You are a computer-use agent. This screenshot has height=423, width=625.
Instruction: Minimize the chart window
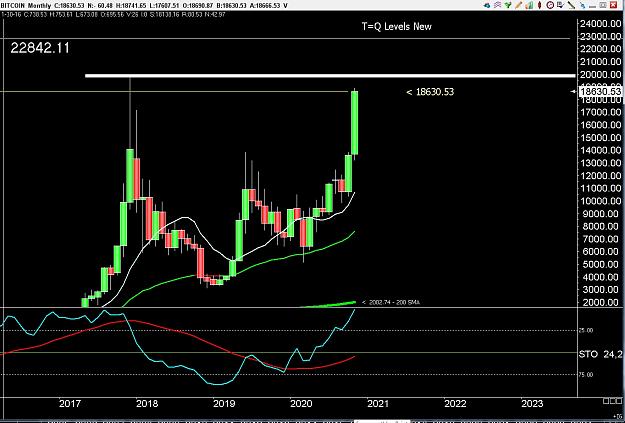coord(592,6)
